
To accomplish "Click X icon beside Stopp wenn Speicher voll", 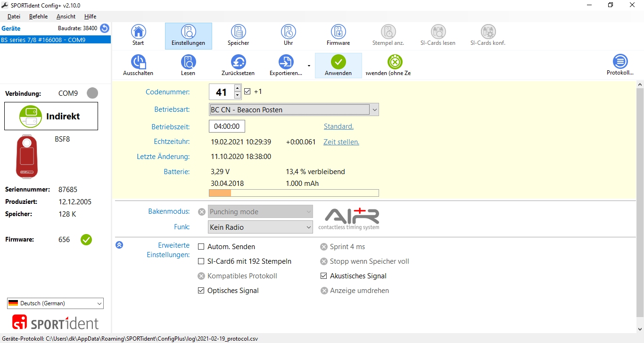I will tap(324, 261).
